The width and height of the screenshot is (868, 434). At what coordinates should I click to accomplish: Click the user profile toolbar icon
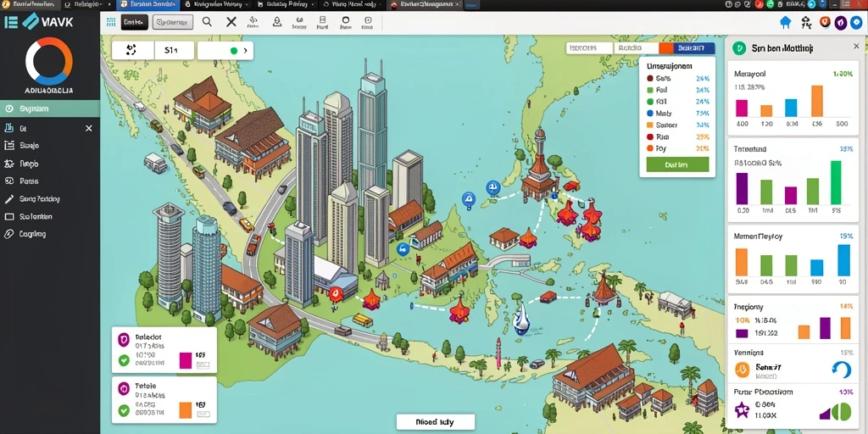pos(277,22)
